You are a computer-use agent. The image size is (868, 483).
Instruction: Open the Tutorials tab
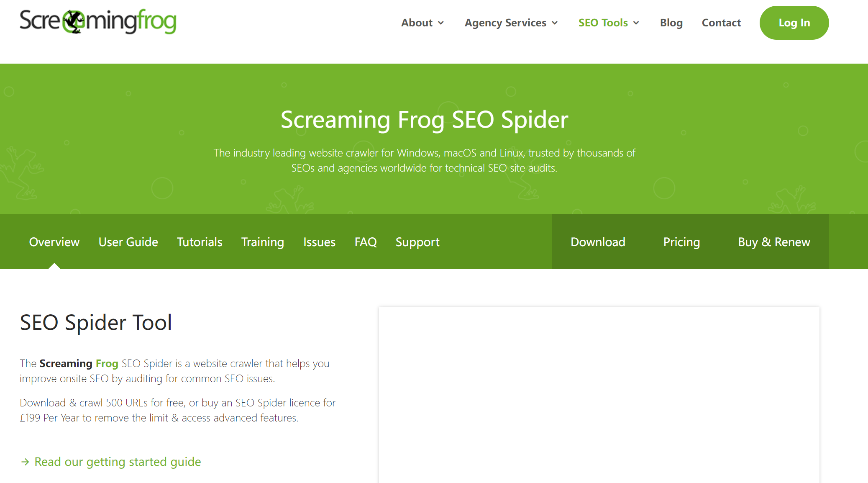click(199, 242)
